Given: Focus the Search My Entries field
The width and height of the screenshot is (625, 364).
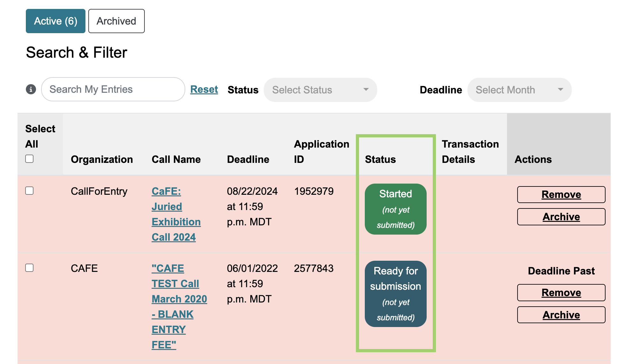Looking at the screenshot, I should 113,89.
